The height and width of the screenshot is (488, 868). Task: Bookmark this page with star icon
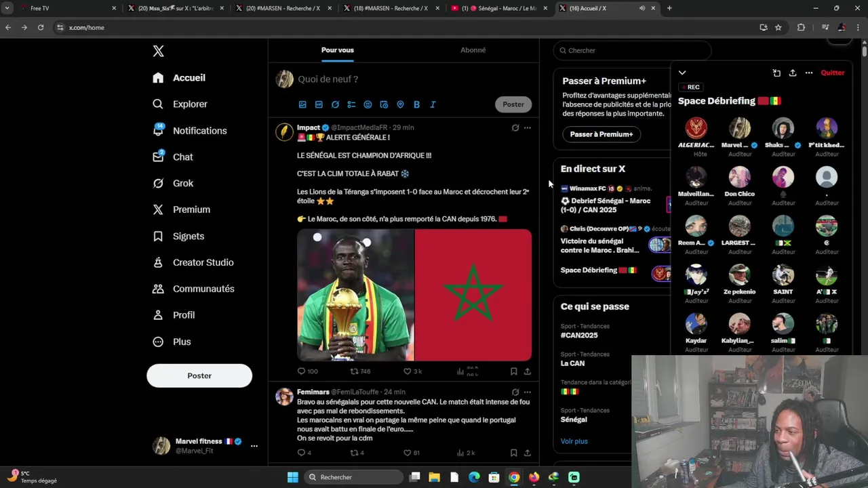(778, 27)
